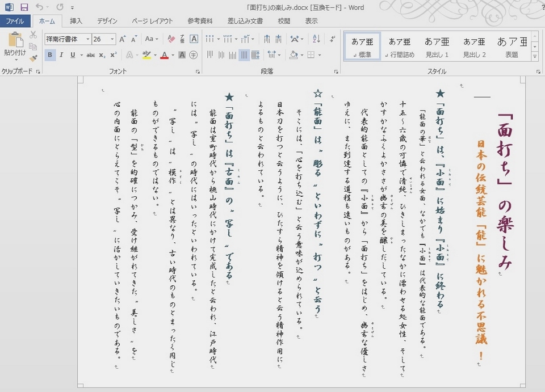Apply yellow text highlight color

tap(146, 55)
